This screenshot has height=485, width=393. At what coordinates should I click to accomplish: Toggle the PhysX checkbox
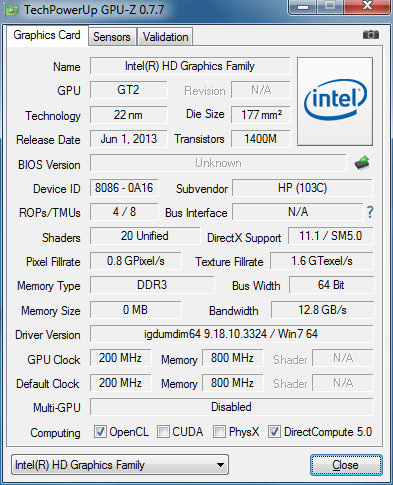coord(219,432)
